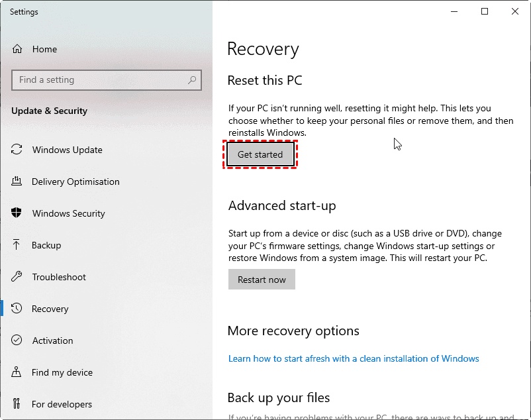Open the Windows Update settings page
Viewport: 531px width, 420px height.
(x=67, y=150)
